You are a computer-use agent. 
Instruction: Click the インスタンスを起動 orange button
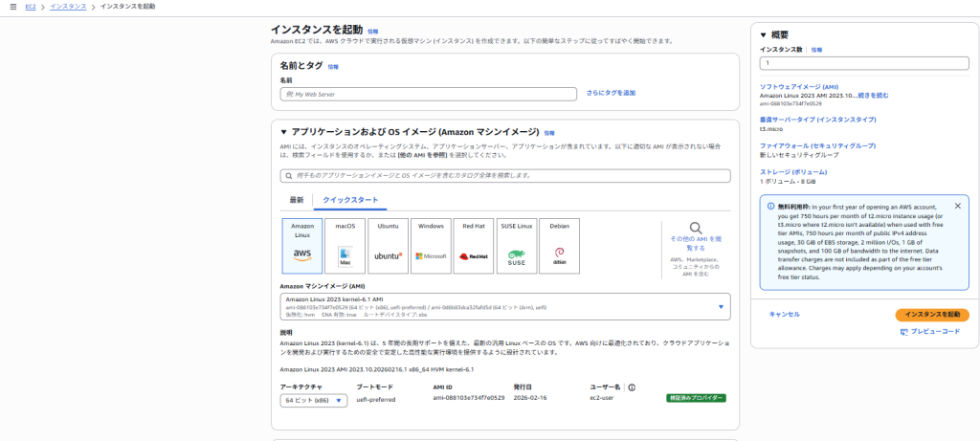point(931,314)
